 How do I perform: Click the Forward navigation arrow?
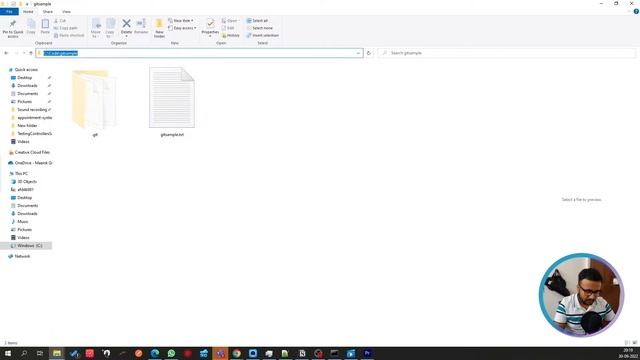(x=16, y=53)
